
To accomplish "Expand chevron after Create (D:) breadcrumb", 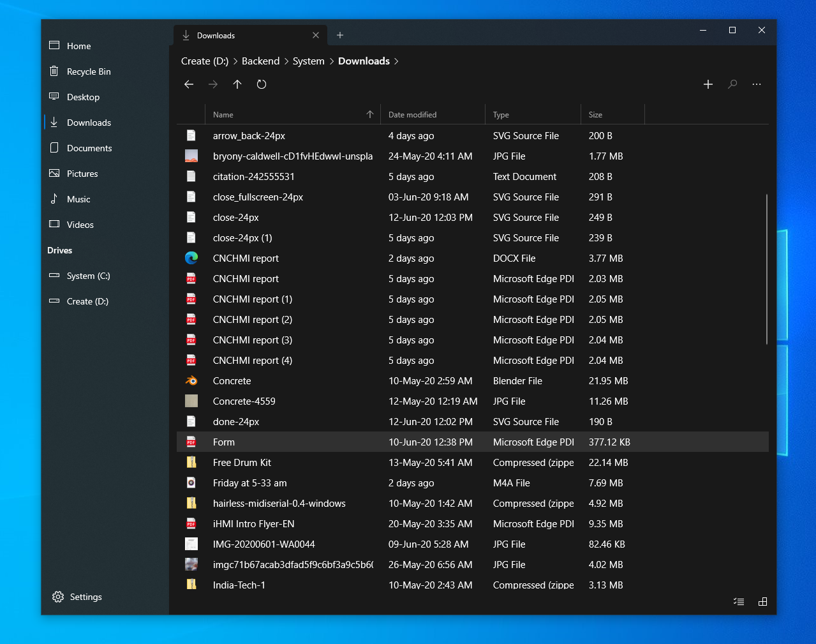I will point(235,61).
